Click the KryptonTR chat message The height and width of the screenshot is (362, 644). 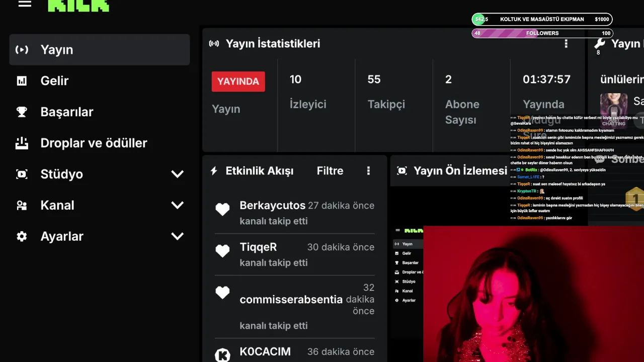[528, 191]
